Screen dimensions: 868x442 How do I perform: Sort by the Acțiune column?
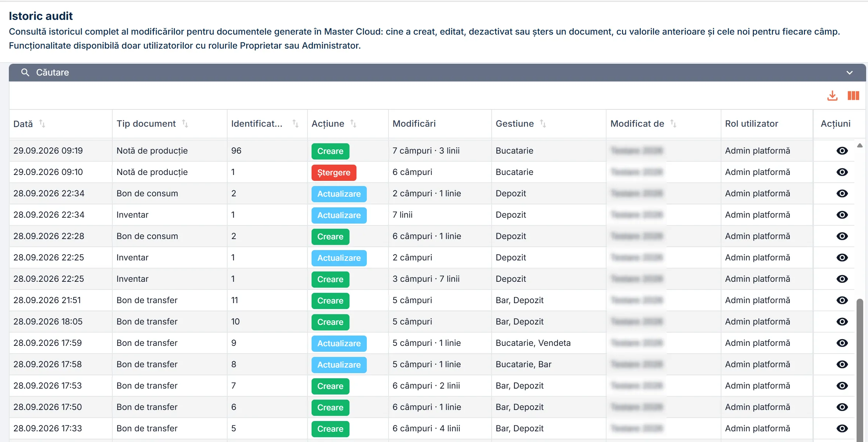353,124
